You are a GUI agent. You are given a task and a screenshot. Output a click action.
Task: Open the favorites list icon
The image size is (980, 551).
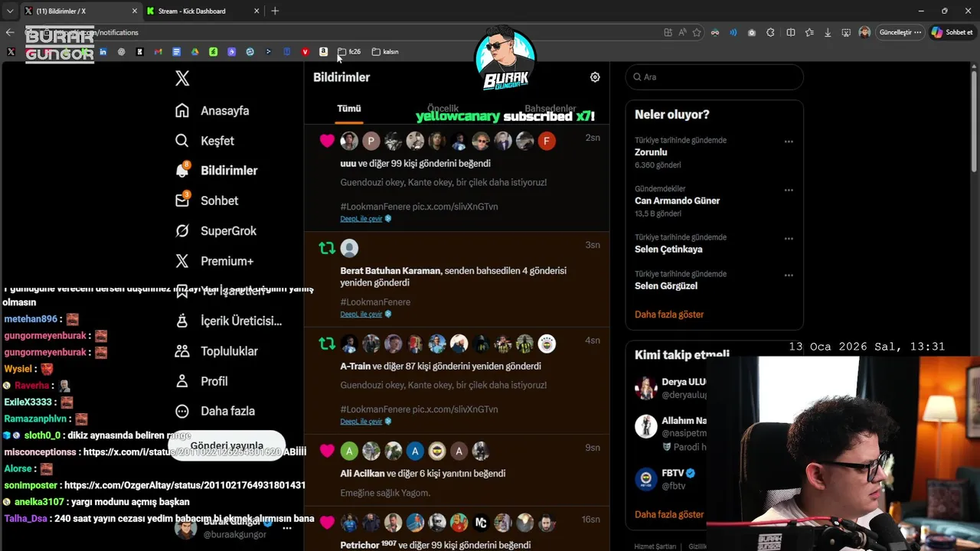[809, 32]
